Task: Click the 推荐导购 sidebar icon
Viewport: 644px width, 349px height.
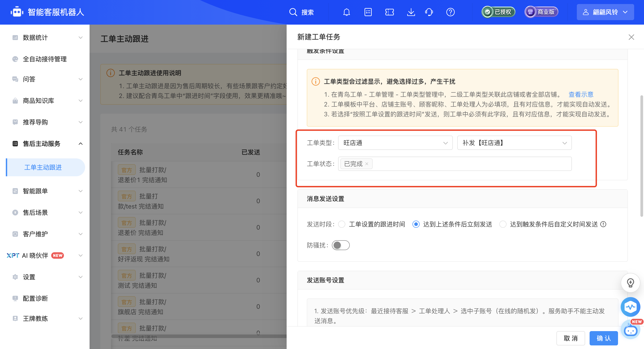Action: click(15, 122)
